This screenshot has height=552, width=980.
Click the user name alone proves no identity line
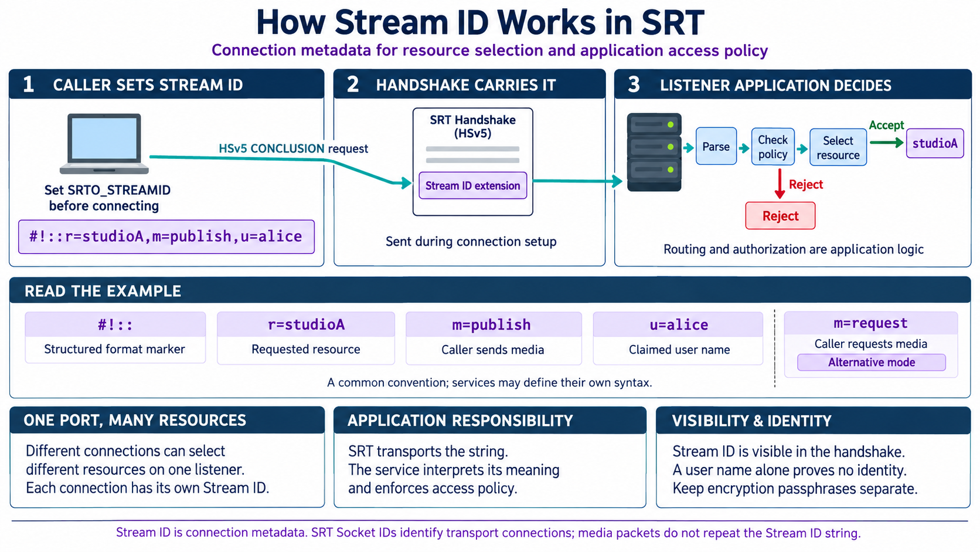coord(790,470)
